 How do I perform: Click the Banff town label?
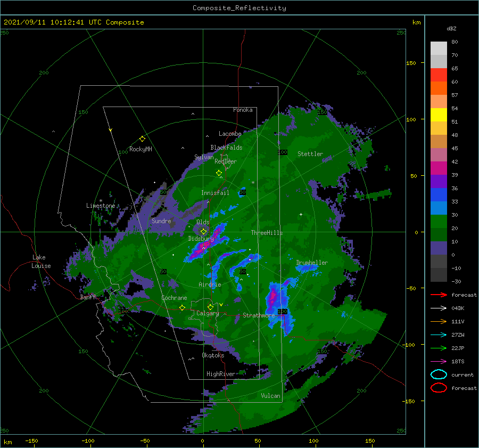tap(88, 297)
